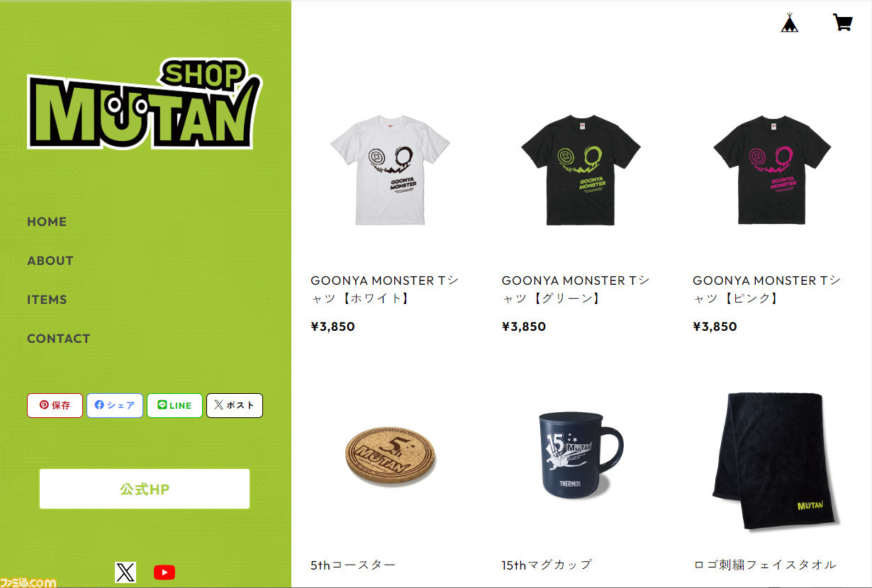Open the YouTube channel icon

(164, 572)
